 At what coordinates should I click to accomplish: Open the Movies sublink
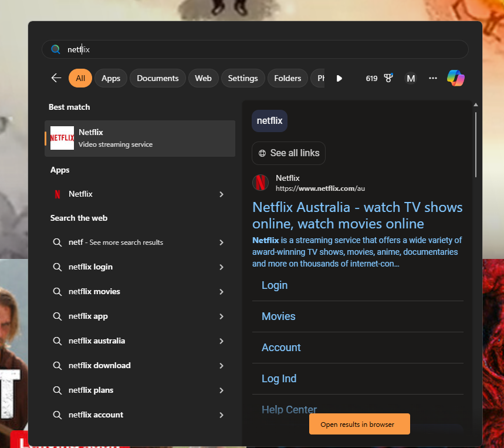tap(278, 316)
